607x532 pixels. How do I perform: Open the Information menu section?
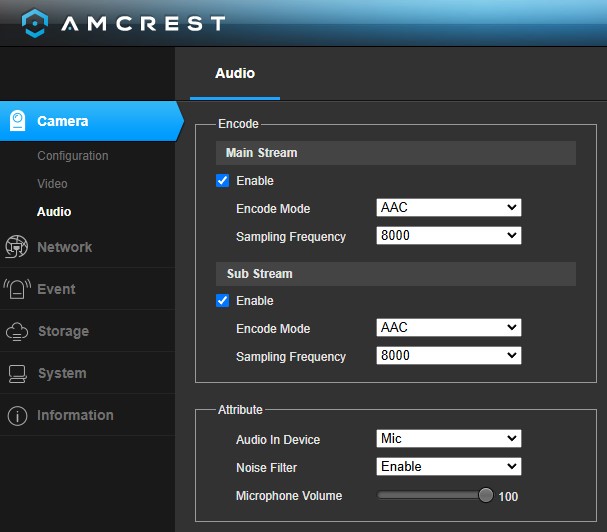pyautogui.click(x=87, y=415)
